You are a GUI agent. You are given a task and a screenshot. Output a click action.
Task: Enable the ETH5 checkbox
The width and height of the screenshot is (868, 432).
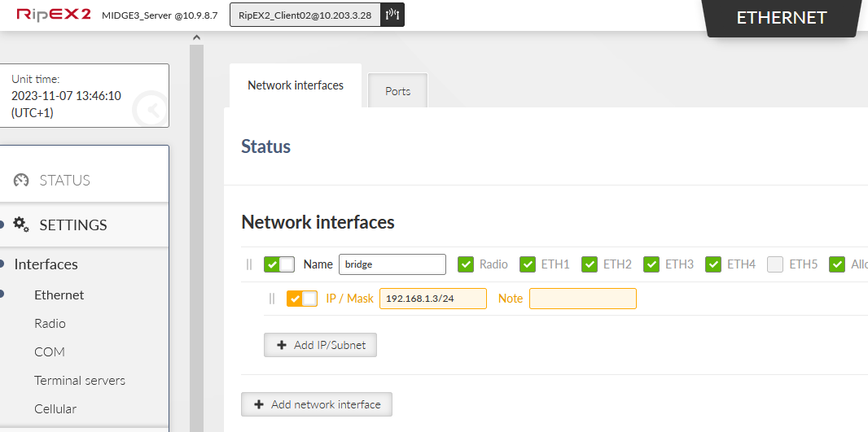tap(775, 264)
